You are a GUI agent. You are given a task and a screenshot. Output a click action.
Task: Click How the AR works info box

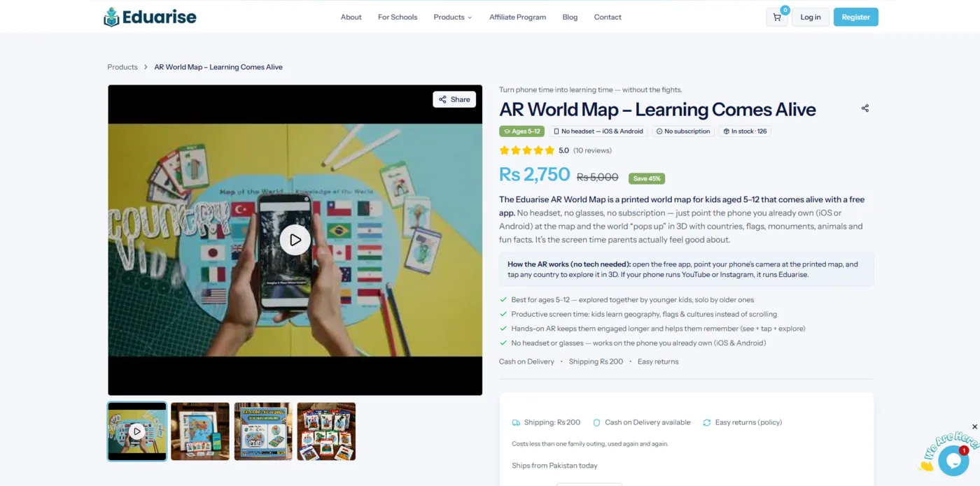coord(687,269)
